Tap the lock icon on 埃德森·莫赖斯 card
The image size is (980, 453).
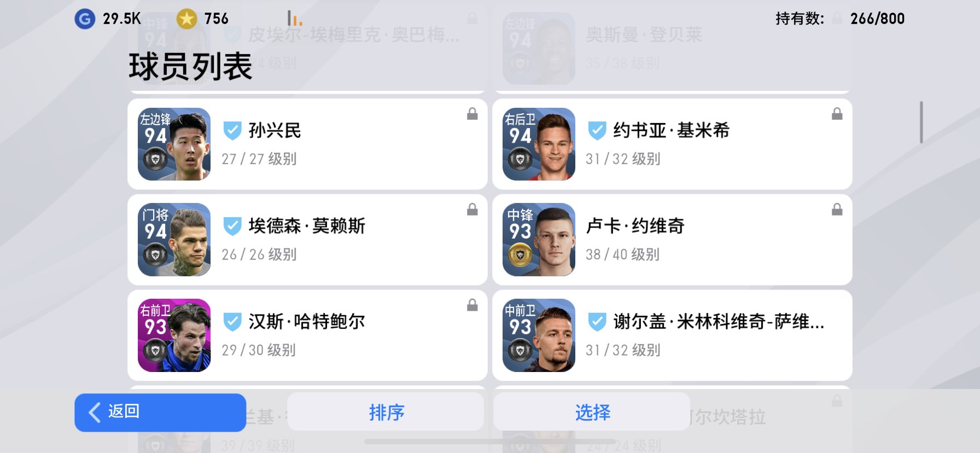(x=472, y=210)
